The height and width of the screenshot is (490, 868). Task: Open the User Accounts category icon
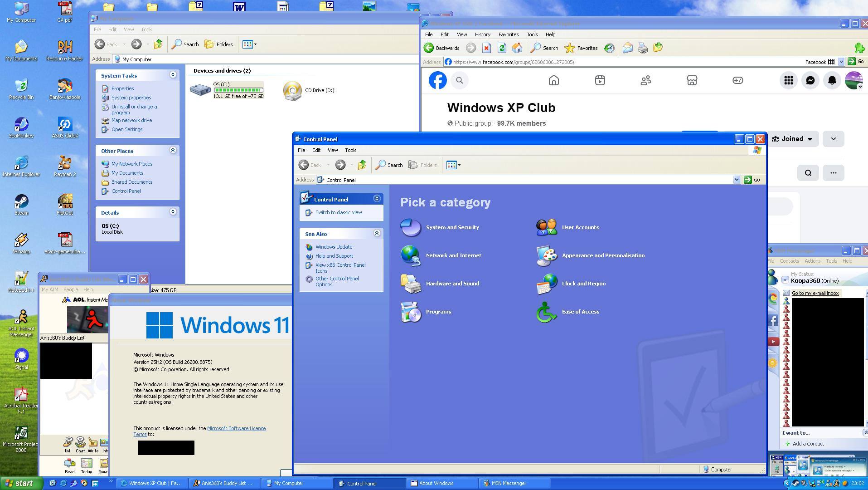tap(547, 227)
